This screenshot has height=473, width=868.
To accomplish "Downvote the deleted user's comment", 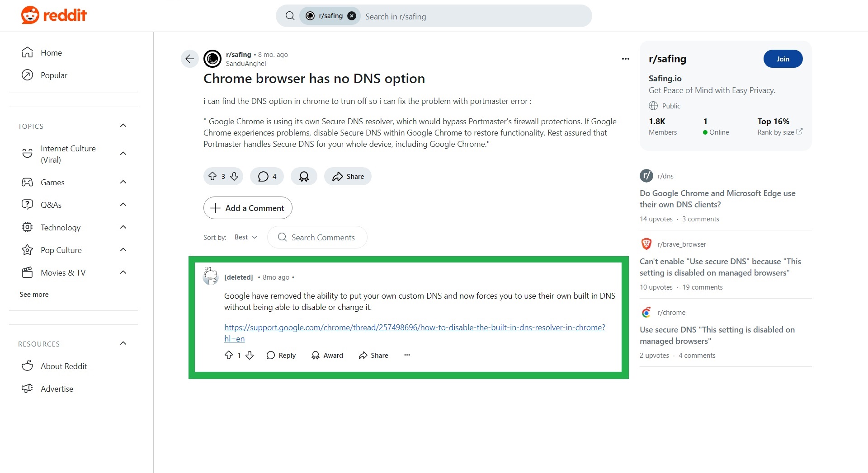I will tap(250, 355).
